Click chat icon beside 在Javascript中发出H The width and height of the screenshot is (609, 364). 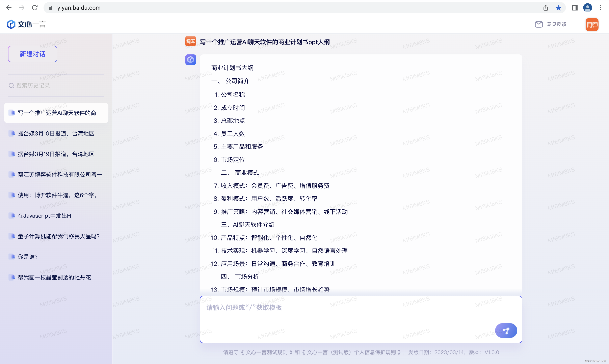click(12, 215)
